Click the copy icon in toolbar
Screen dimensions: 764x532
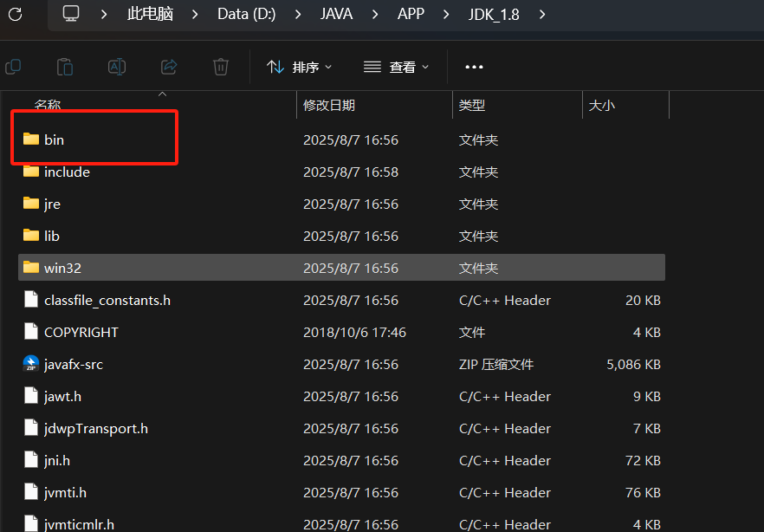coord(13,67)
